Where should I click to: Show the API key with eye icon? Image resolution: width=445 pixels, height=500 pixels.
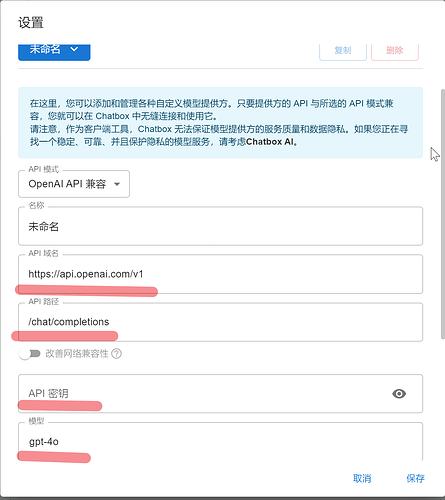pos(399,394)
